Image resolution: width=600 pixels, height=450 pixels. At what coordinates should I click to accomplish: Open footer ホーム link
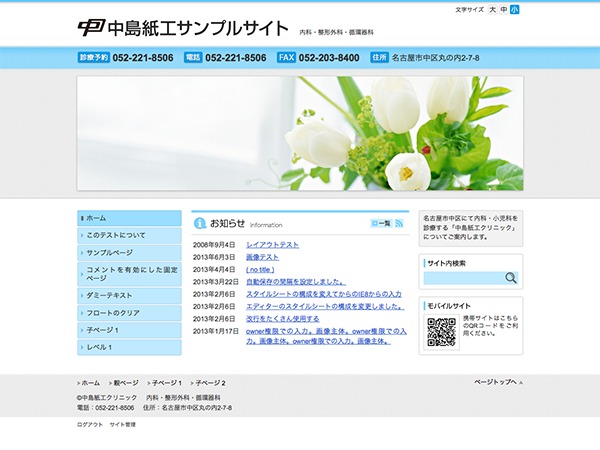click(x=91, y=383)
